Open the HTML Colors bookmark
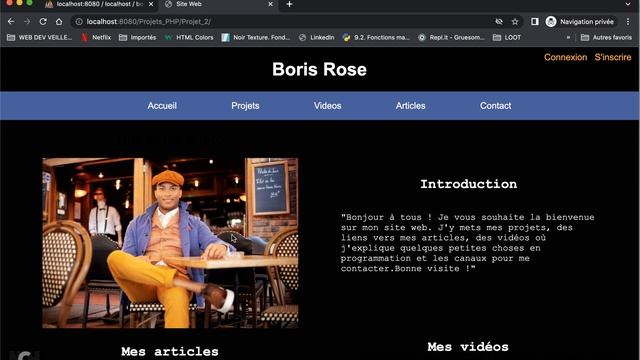640x360 pixels. (x=189, y=38)
